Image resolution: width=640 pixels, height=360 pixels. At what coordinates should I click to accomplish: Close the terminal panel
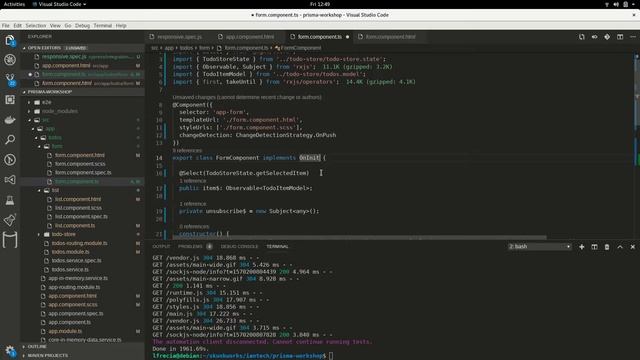point(633,247)
